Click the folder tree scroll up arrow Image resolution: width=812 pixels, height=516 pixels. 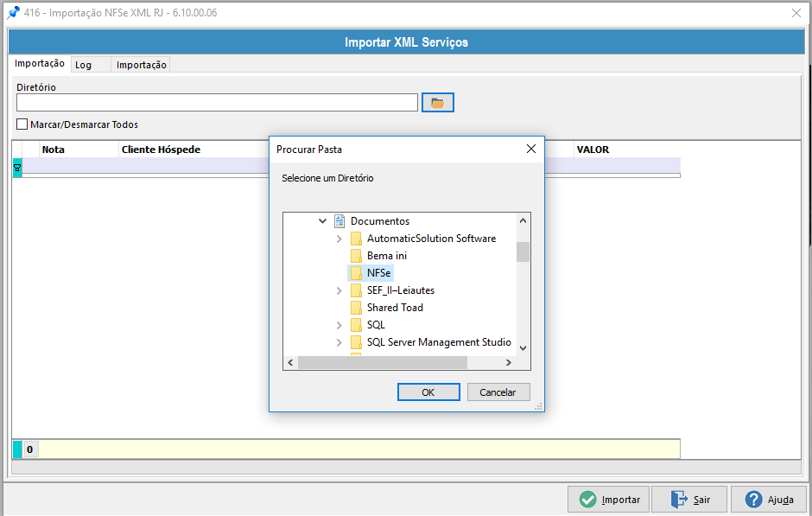click(523, 220)
